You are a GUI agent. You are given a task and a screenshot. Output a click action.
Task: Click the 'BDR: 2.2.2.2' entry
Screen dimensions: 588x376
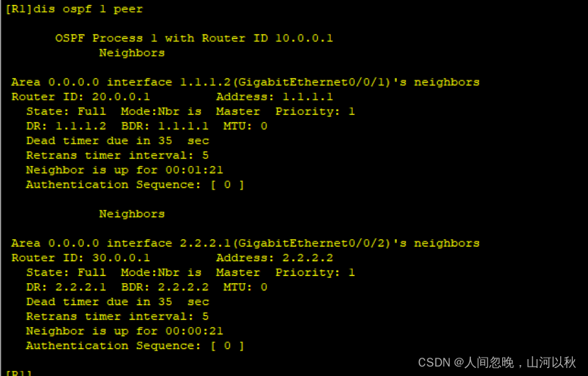click(165, 287)
